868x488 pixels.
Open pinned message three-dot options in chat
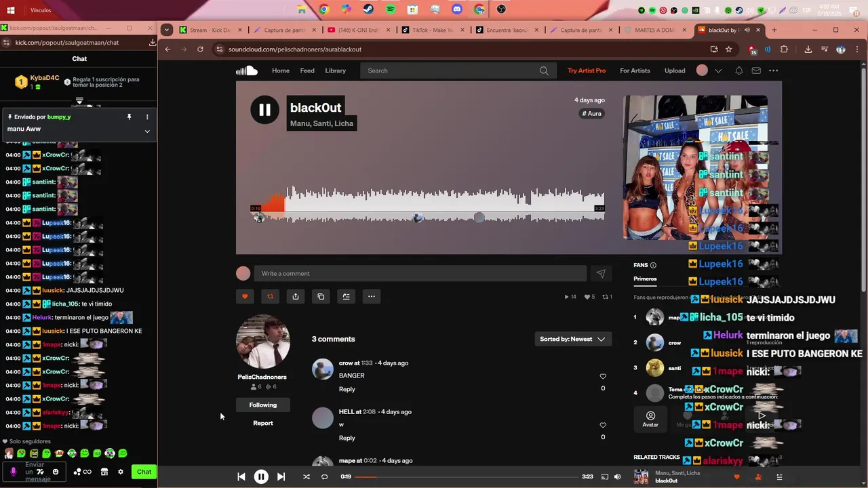(147, 117)
